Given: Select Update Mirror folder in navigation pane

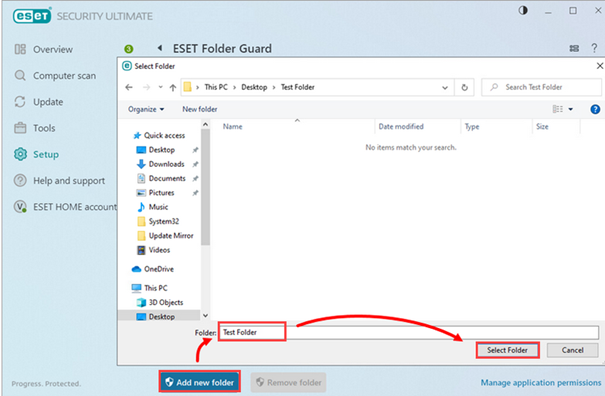Looking at the screenshot, I should [171, 235].
